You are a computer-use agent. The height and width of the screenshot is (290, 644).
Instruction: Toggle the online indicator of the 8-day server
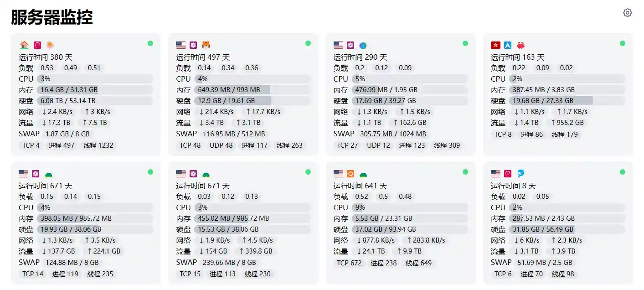pos(622,172)
